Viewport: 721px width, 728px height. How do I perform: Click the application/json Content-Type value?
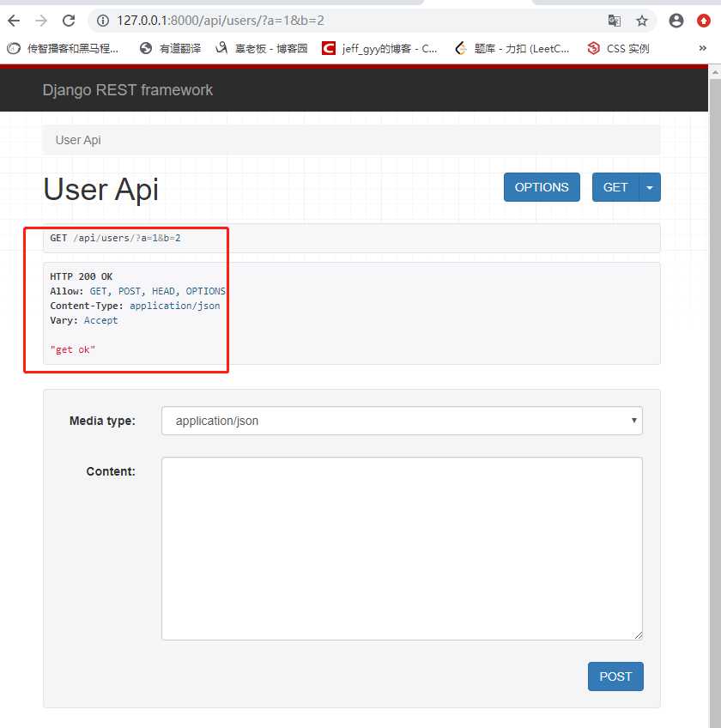[x=175, y=306]
